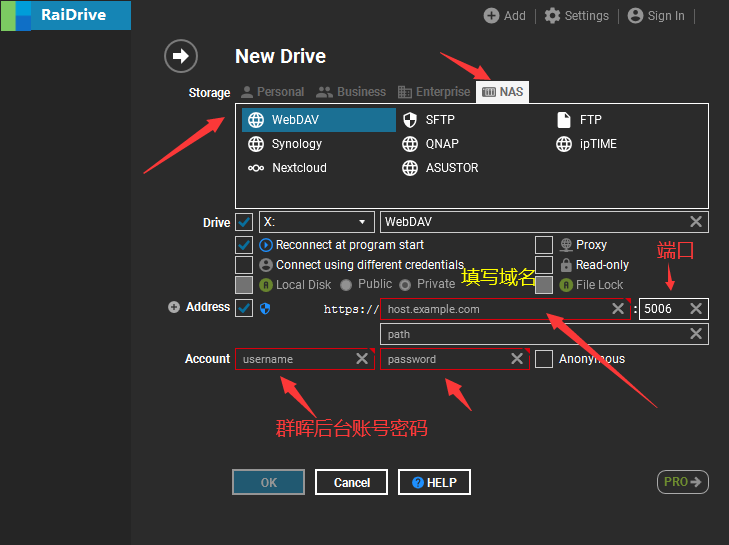
Task: Check the Anonymous account checkbox
Action: click(x=544, y=359)
